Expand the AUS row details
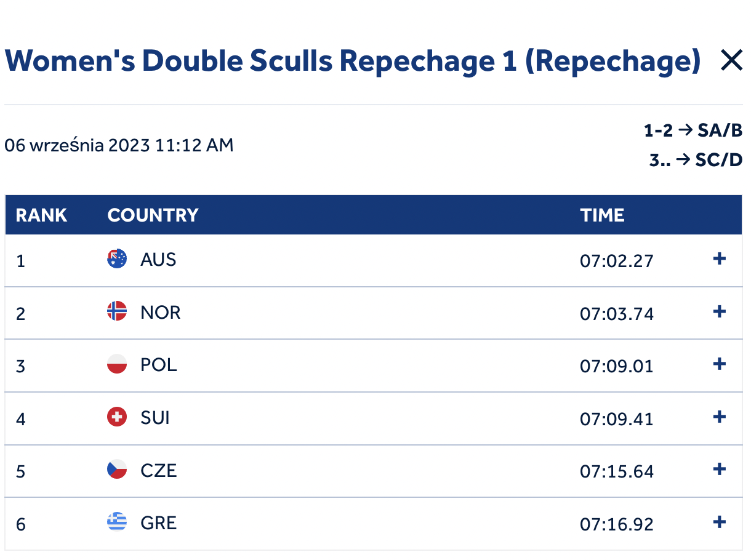 (719, 259)
